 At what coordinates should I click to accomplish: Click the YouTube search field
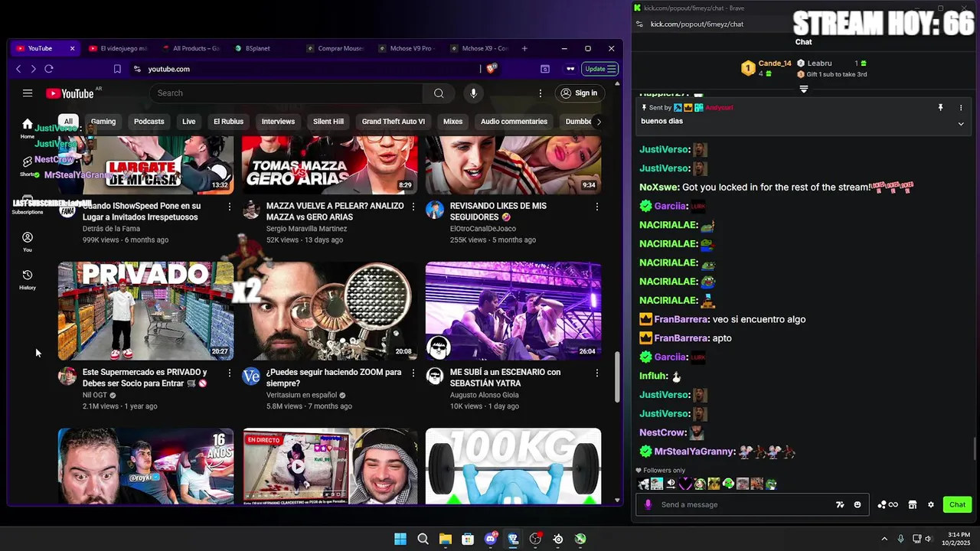click(x=286, y=93)
